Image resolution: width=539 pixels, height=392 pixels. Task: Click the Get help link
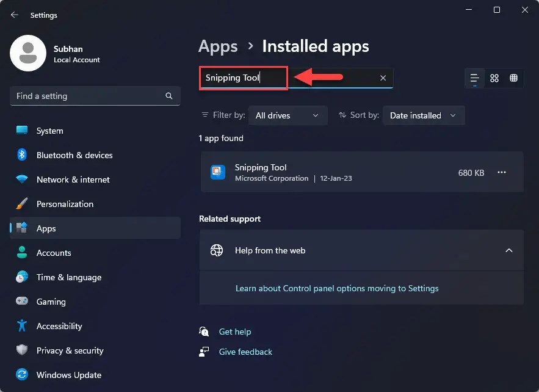click(235, 332)
